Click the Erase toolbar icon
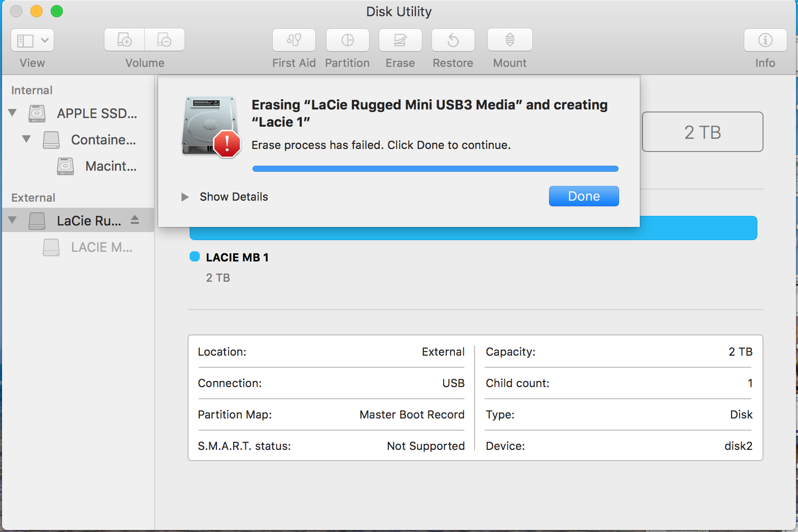 [401, 40]
